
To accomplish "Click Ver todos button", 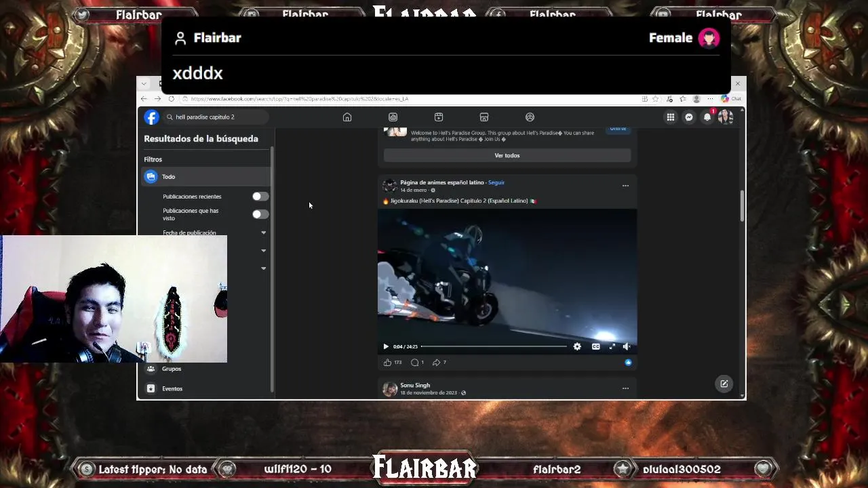I will coord(507,155).
